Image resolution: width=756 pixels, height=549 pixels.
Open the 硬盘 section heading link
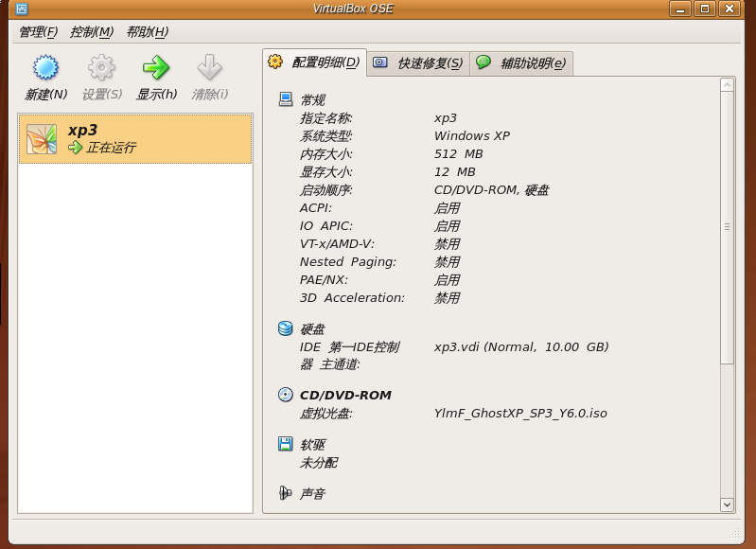point(312,329)
